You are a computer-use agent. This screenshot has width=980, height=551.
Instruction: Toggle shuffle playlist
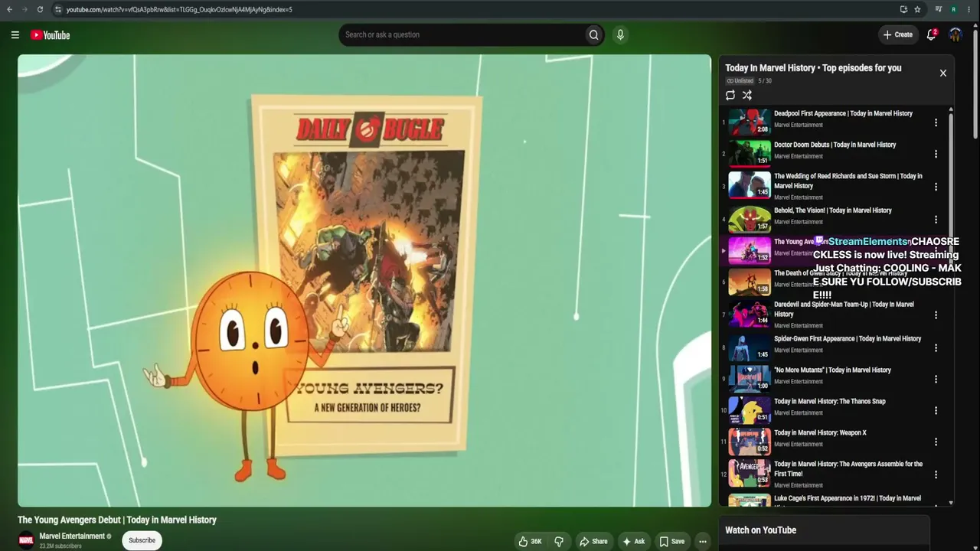click(x=747, y=95)
